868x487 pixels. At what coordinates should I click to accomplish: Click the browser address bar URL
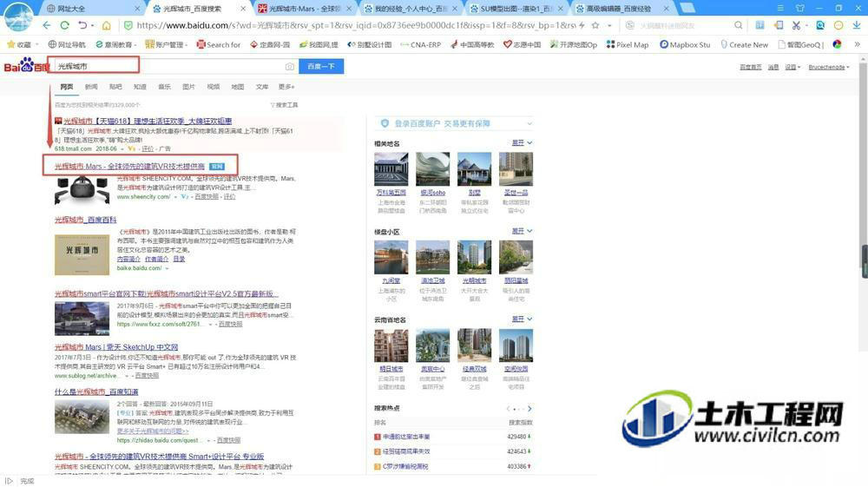pyautogui.click(x=355, y=25)
